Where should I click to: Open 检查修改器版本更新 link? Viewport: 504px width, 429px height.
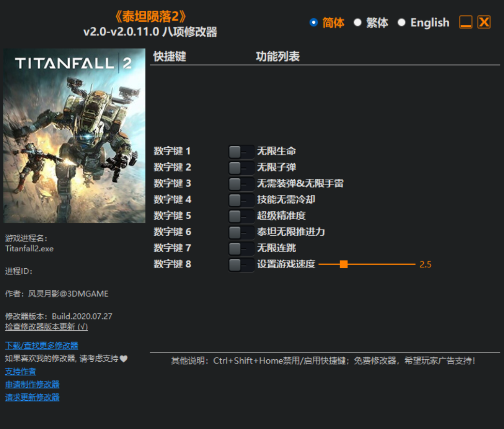coord(46,327)
